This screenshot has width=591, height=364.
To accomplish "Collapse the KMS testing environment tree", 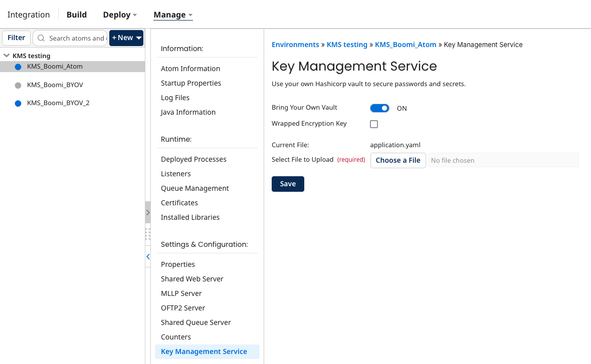I will coord(6,56).
